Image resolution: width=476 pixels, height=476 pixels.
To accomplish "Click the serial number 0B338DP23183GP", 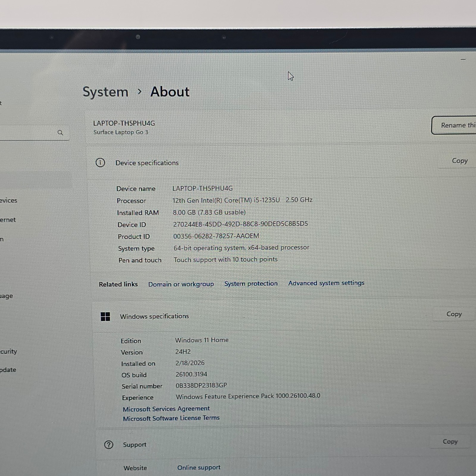I will coord(201,385).
